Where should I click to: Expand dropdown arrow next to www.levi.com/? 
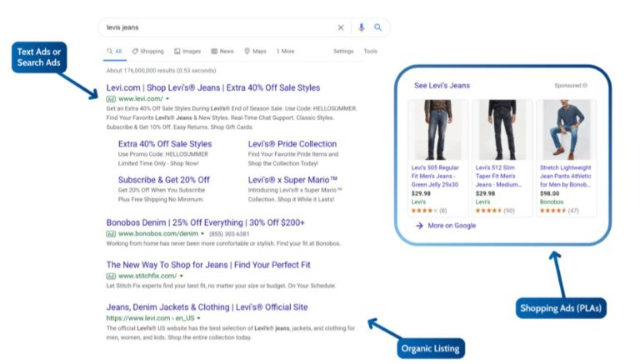167,99
